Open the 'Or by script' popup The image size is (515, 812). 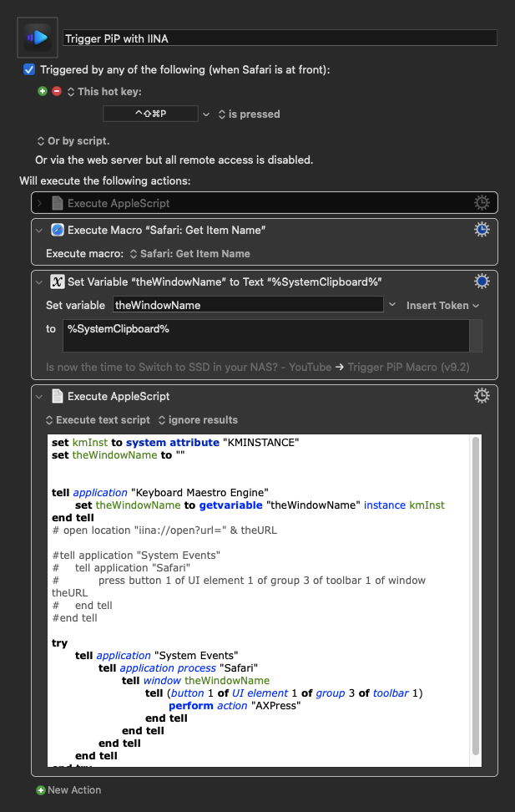click(73, 141)
